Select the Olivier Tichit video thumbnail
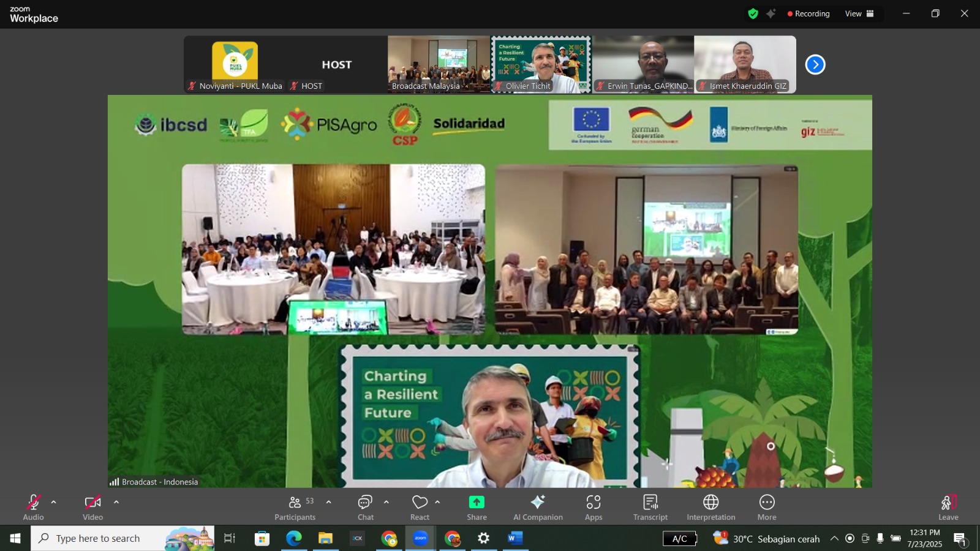Screen dimensions: 980x551 pyautogui.click(x=541, y=64)
